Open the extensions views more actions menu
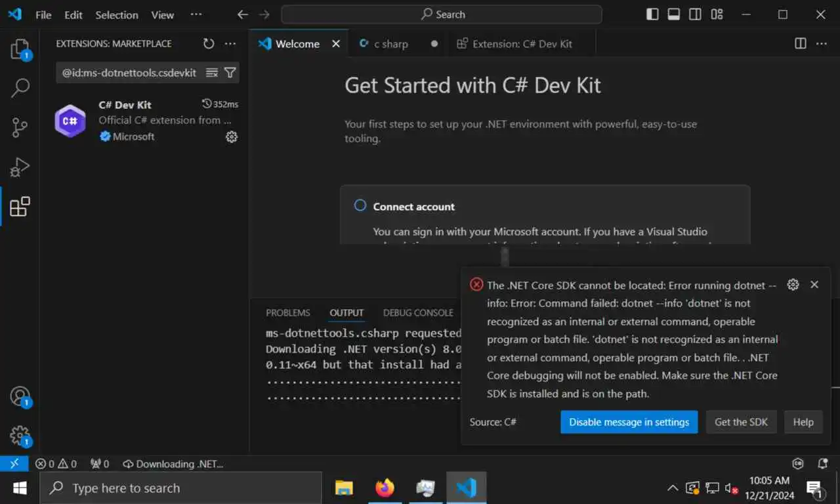The width and height of the screenshot is (840, 504). [x=230, y=44]
